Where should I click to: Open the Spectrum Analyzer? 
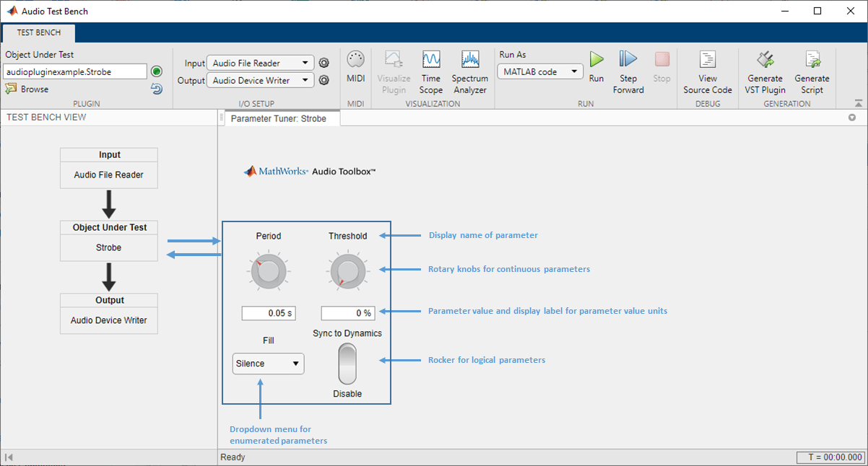[470, 71]
